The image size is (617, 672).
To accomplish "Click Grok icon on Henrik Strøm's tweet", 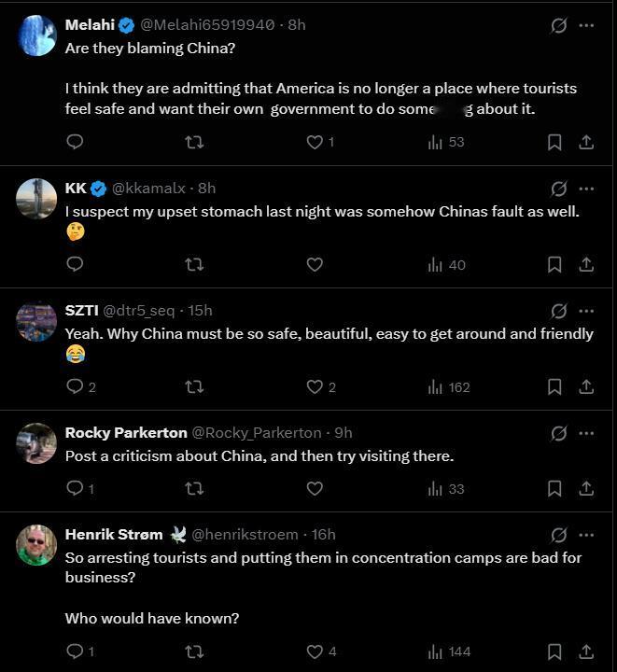I will [558, 535].
